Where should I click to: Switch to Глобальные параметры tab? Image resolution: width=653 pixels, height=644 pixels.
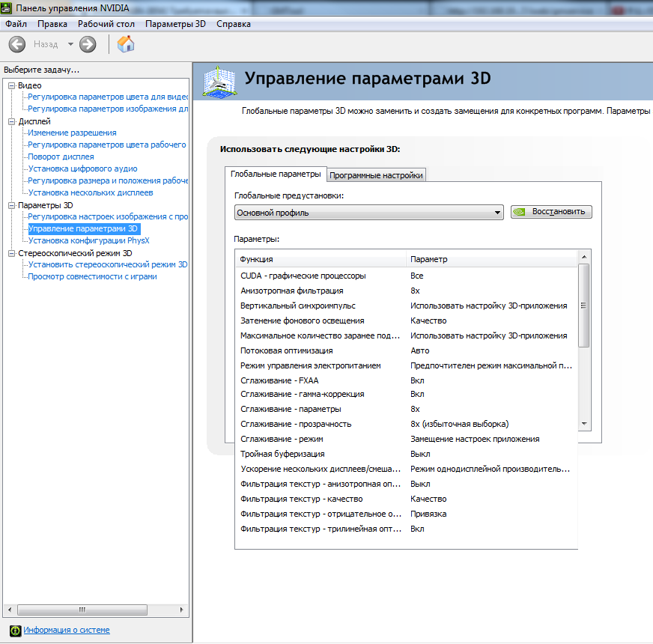[276, 174]
